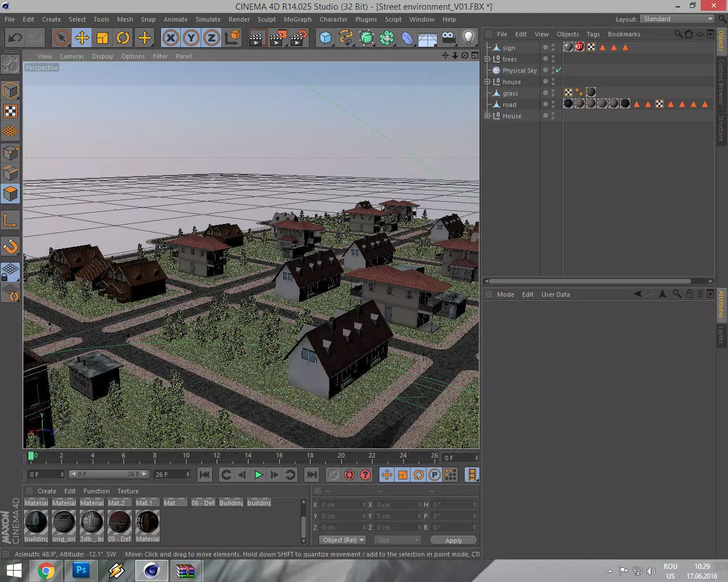Activate the Move tool in toolbar

click(82, 38)
